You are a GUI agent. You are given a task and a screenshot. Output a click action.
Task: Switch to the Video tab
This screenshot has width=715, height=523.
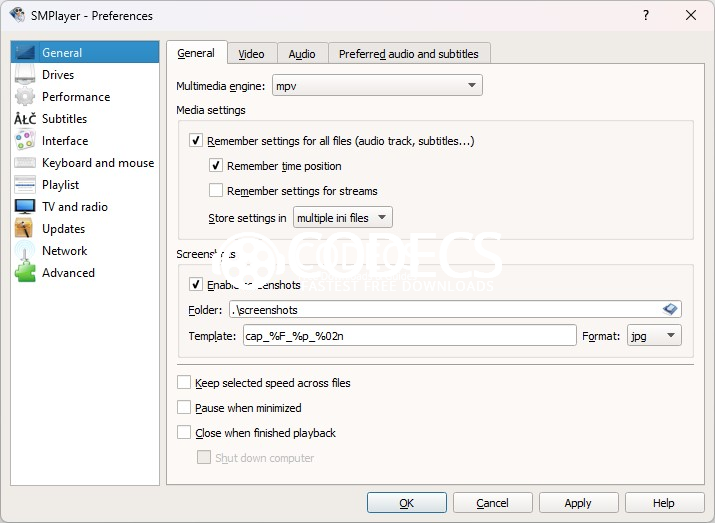click(251, 54)
